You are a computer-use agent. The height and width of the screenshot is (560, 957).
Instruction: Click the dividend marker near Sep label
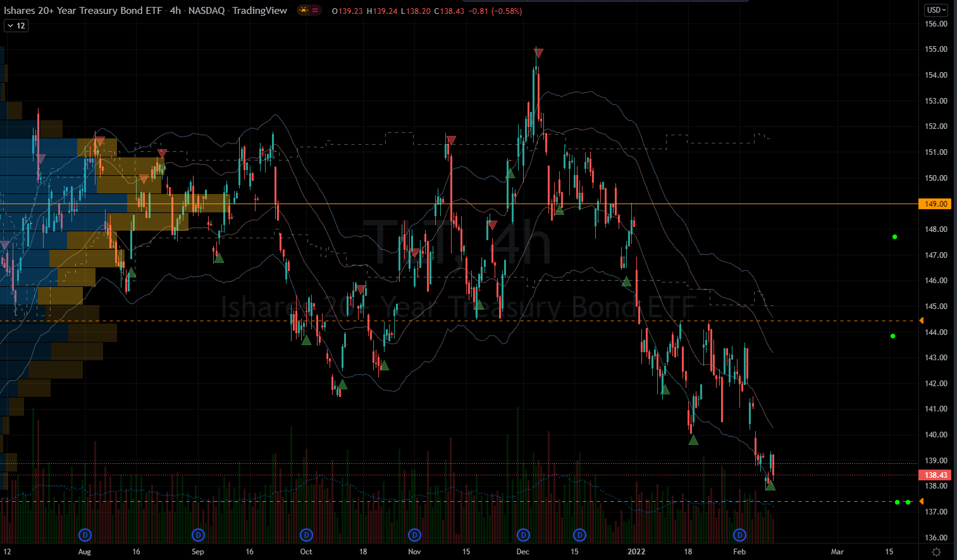(198, 535)
